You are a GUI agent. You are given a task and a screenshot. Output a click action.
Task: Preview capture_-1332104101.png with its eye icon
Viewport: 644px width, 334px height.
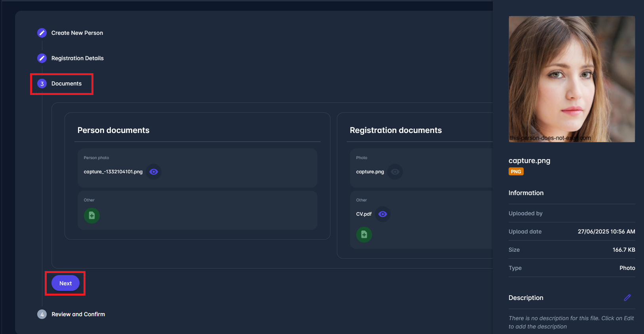(x=154, y=172)
